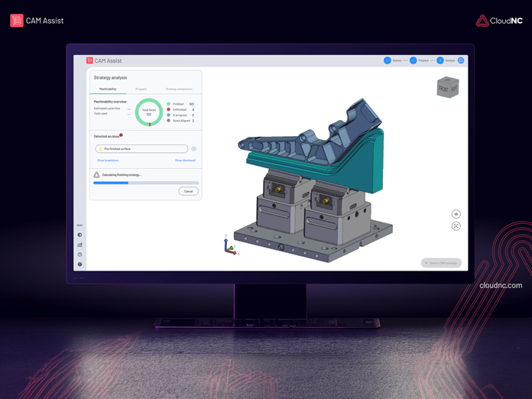
Task: Click the red issue count badge
Action: pyautogui.click(x=121, y=135)
